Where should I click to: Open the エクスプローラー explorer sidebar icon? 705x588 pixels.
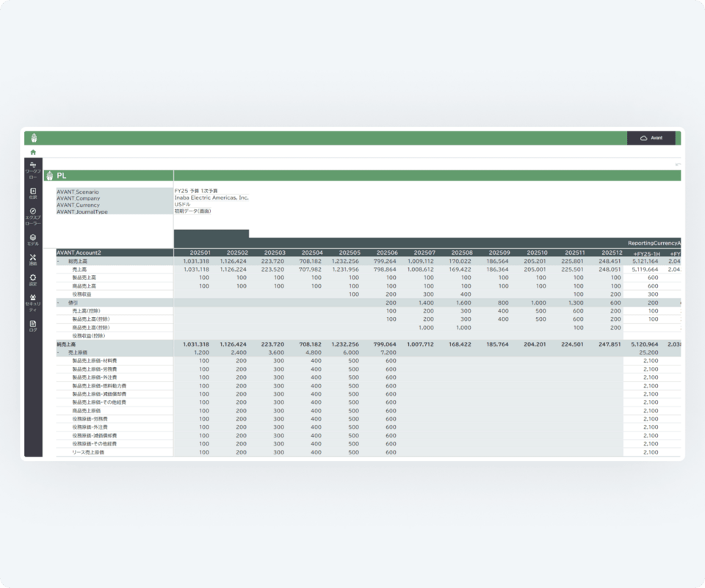(x=33, y=215)
